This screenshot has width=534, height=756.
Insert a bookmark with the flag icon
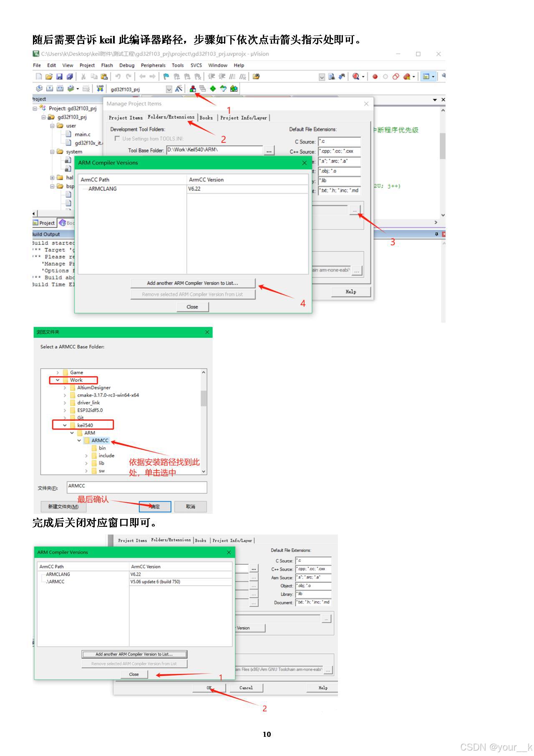click(166, 76)
